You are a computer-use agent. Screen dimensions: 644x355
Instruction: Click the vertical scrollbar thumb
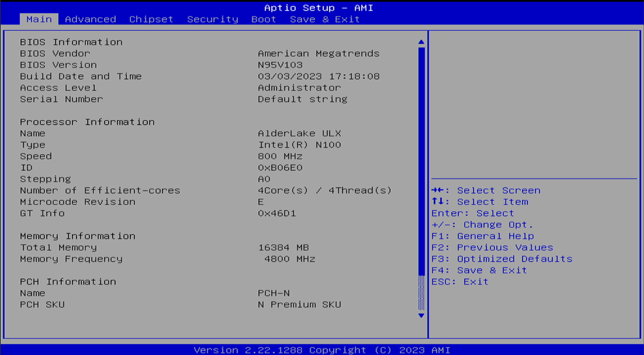(421, 161)
